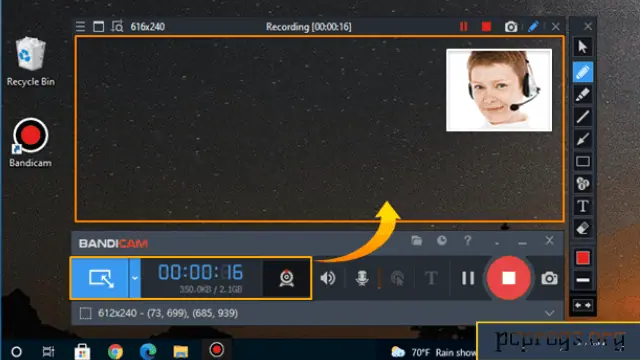Select the rectangle screen recording mode button

coord(100,278)
